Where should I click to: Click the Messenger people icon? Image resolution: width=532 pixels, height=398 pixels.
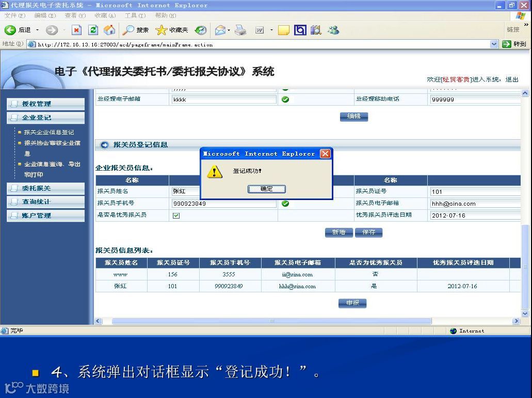click(333, 30)
